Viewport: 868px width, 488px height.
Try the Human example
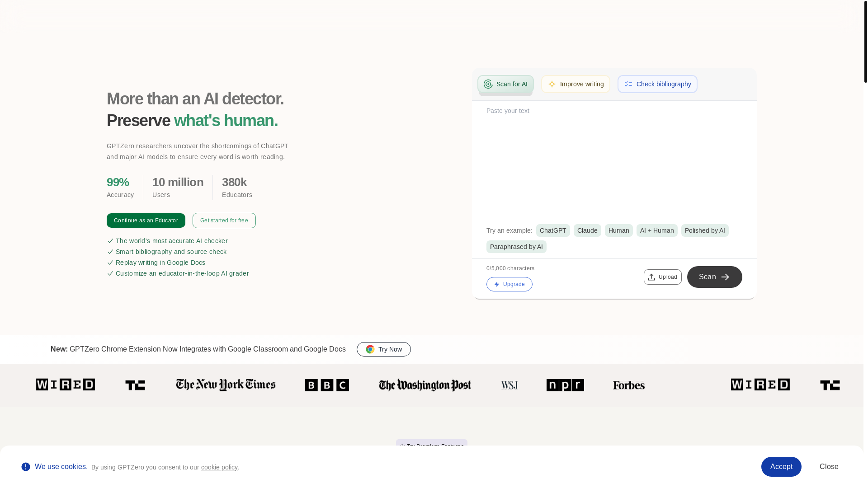(x=618, y=230)
